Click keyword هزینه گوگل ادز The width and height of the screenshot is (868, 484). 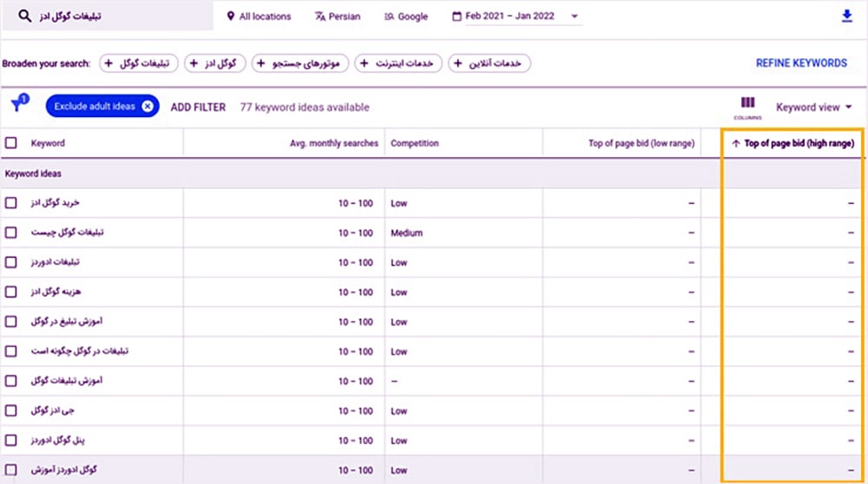pos(56,291)
